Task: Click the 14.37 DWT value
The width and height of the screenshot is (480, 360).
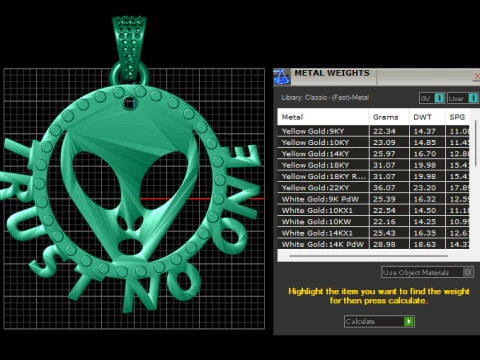Action: tap(425, 131)
